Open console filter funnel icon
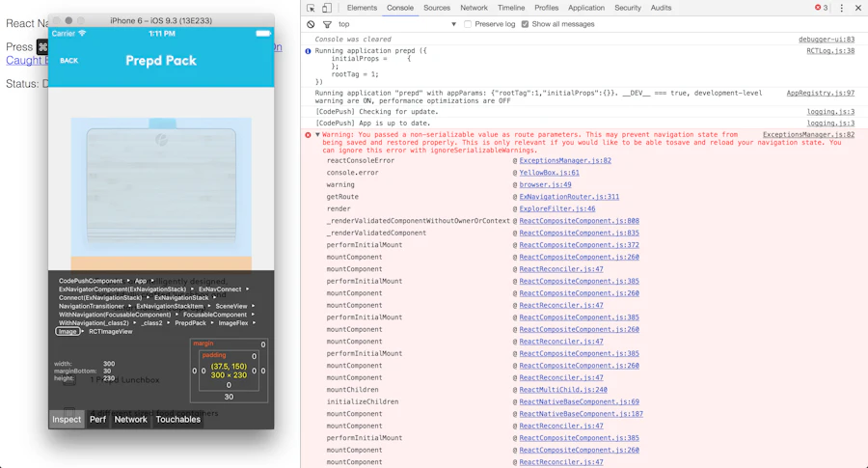 (327, 24)
